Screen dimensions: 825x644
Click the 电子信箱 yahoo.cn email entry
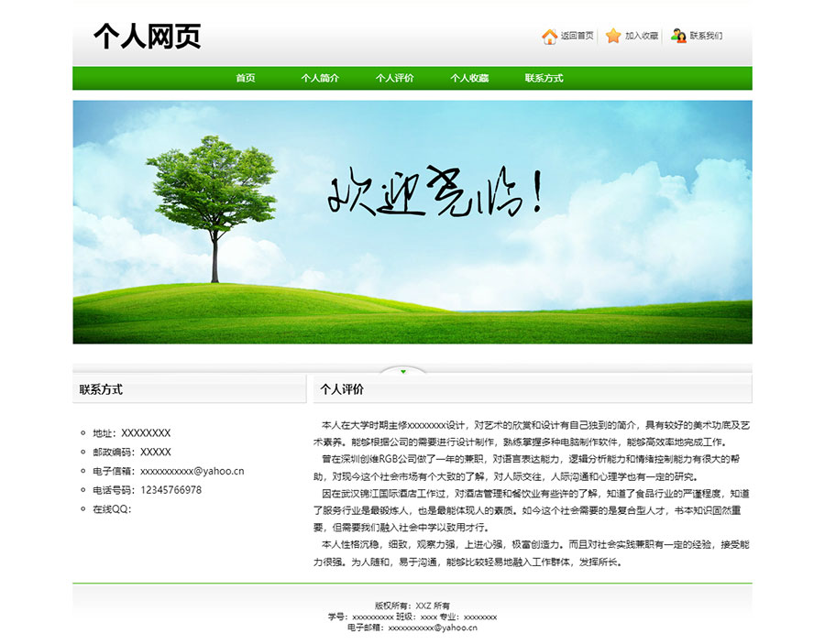[169, 471]
